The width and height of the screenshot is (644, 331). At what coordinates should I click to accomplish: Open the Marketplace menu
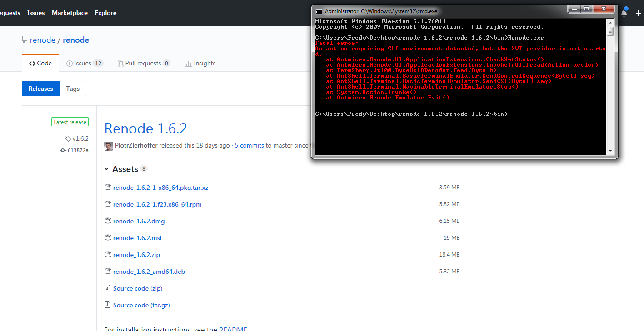pyautogui.click(x=70, y=13)
